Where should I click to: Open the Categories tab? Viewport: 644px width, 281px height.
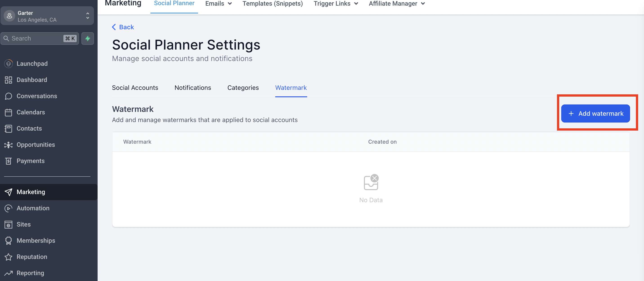tap(243, 88)
